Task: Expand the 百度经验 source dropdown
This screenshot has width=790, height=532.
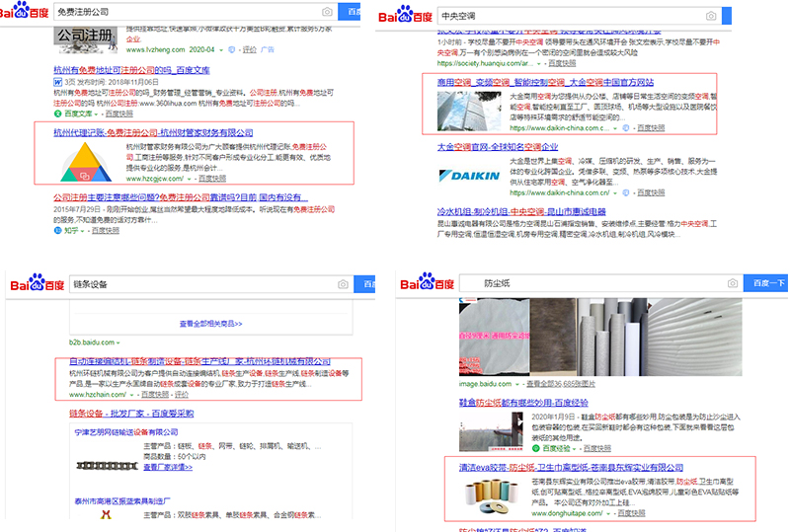Action: tap(575, 448)
